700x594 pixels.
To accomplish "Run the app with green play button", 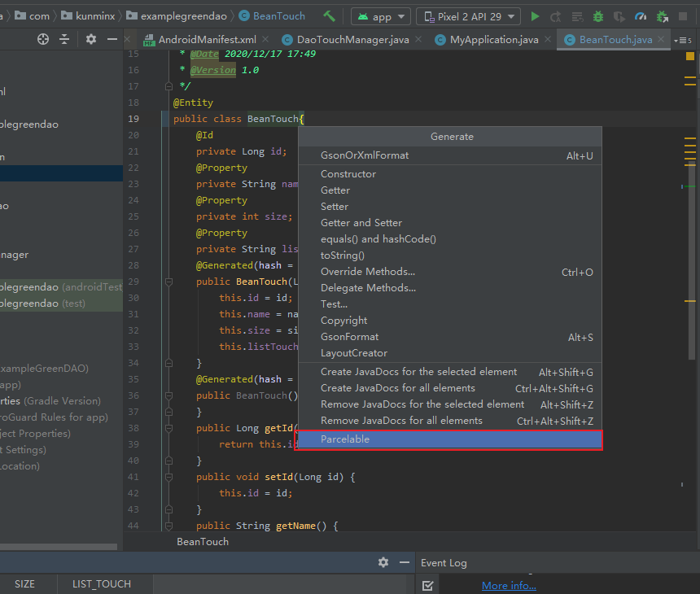I will pos(535,17).
